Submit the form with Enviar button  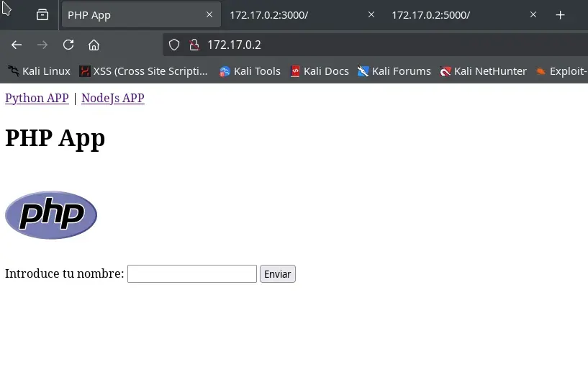(278, 273)
